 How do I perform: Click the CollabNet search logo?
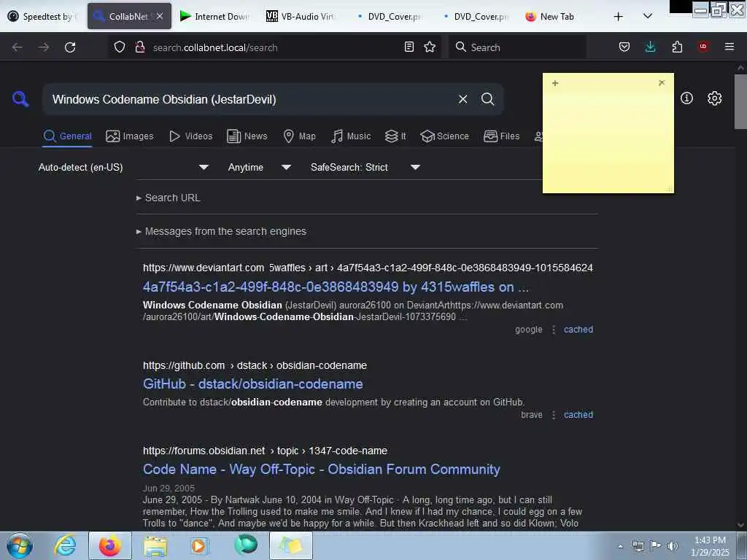(x=20, y=99)
